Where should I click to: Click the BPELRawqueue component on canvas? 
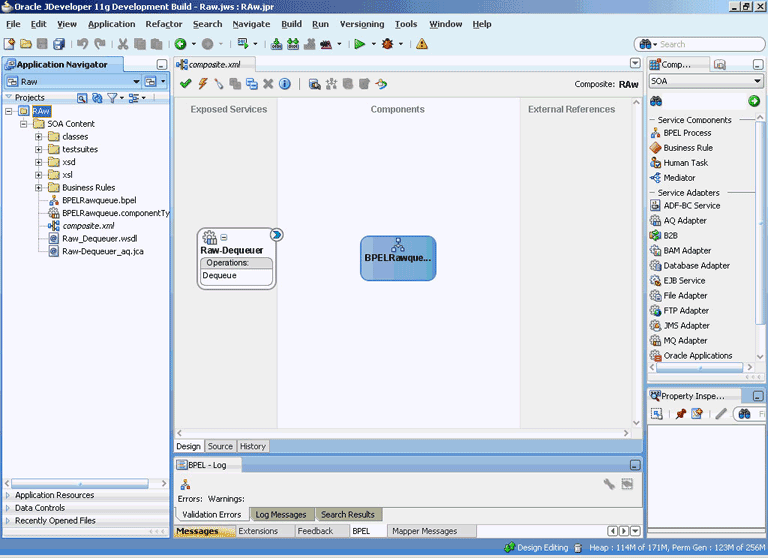[398, 258]
